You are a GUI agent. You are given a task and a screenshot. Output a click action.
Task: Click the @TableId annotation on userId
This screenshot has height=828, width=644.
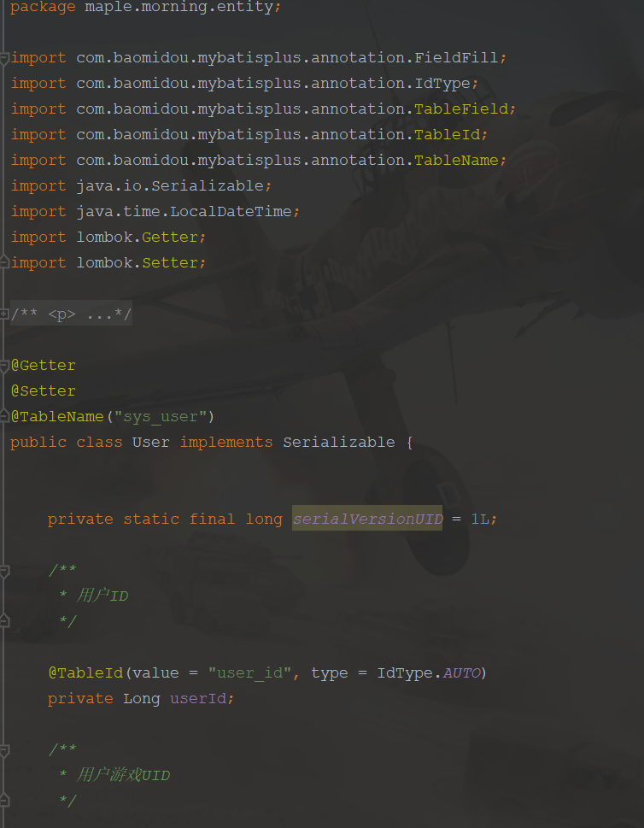point(85,672)
